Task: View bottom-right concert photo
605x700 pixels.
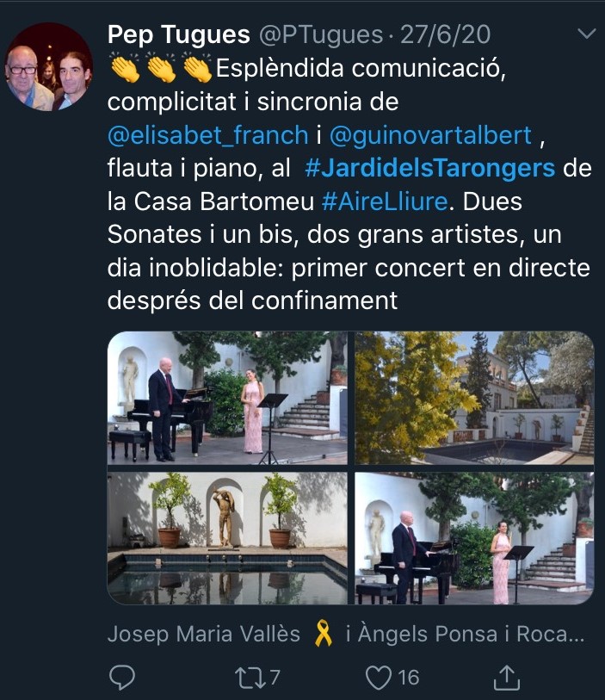Action: 474,538
